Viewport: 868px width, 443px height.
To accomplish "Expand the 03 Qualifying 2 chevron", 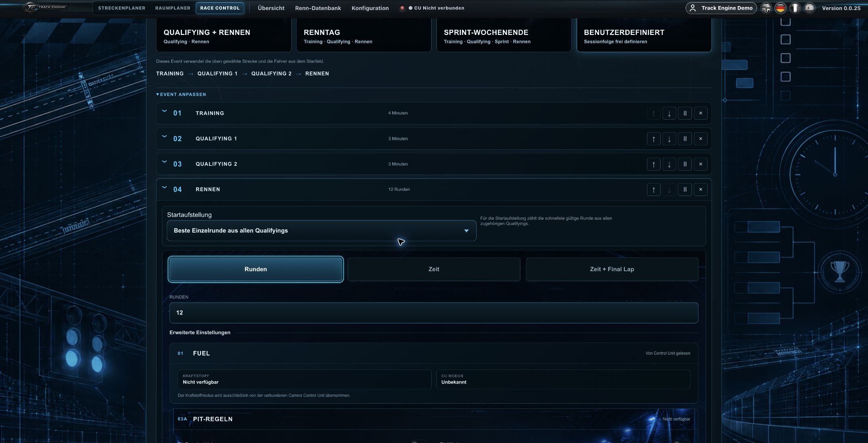I will click(164, 162).
